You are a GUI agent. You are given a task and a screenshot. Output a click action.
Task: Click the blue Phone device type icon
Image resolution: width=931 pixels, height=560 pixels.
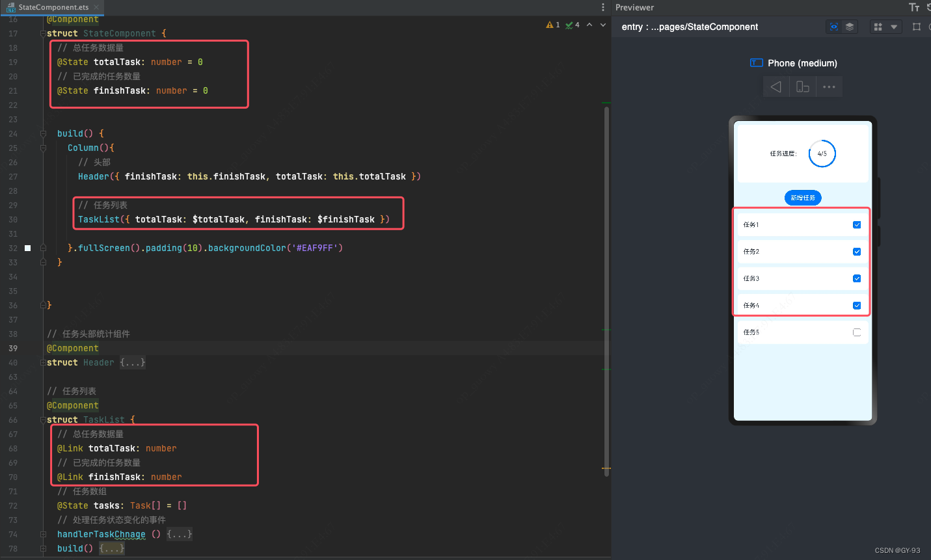(x=757, y=63)
